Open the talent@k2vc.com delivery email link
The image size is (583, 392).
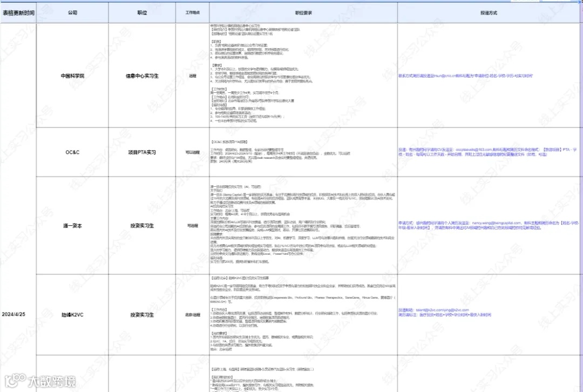click(x=445, y=313)
